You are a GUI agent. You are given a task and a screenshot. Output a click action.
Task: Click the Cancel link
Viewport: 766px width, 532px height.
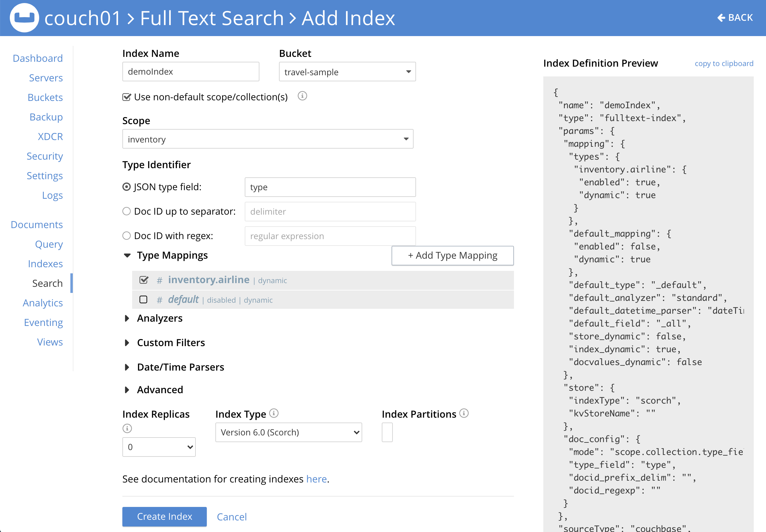pos(232,517)
